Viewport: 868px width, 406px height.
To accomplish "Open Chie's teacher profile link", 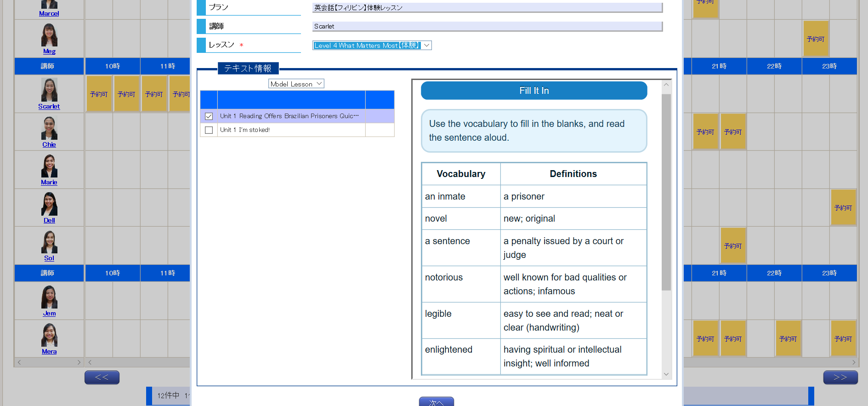I will [x=49, y=144].
